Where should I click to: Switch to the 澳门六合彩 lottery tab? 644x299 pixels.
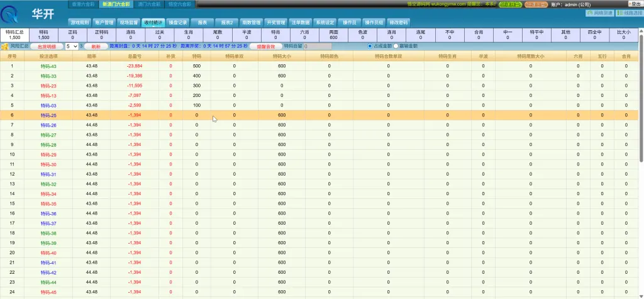148,4
